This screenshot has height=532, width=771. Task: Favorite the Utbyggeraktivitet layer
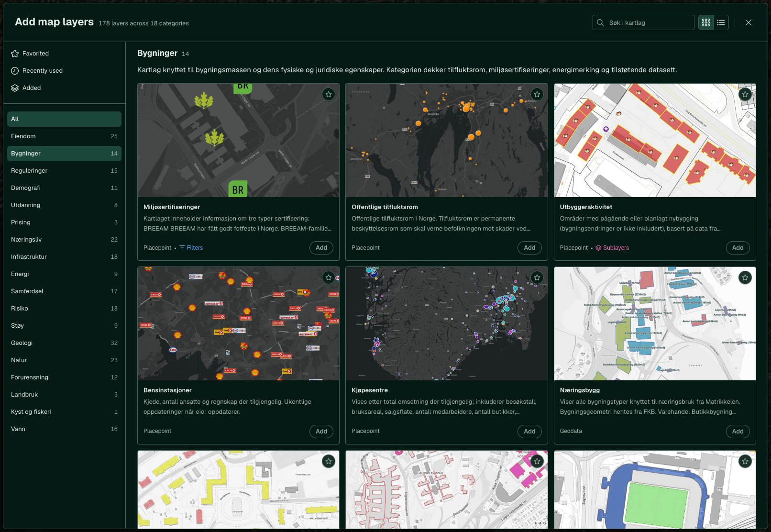click(745, 94)
